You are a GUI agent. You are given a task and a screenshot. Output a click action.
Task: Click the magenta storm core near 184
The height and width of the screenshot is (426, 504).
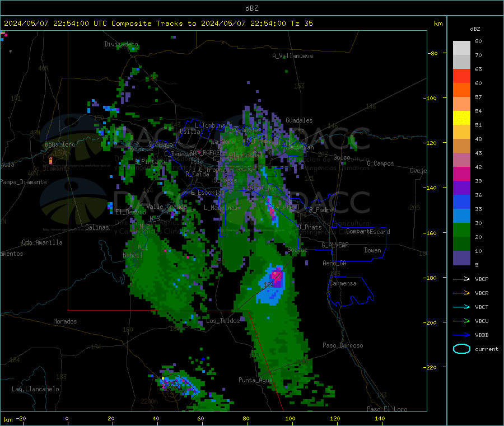277,277
